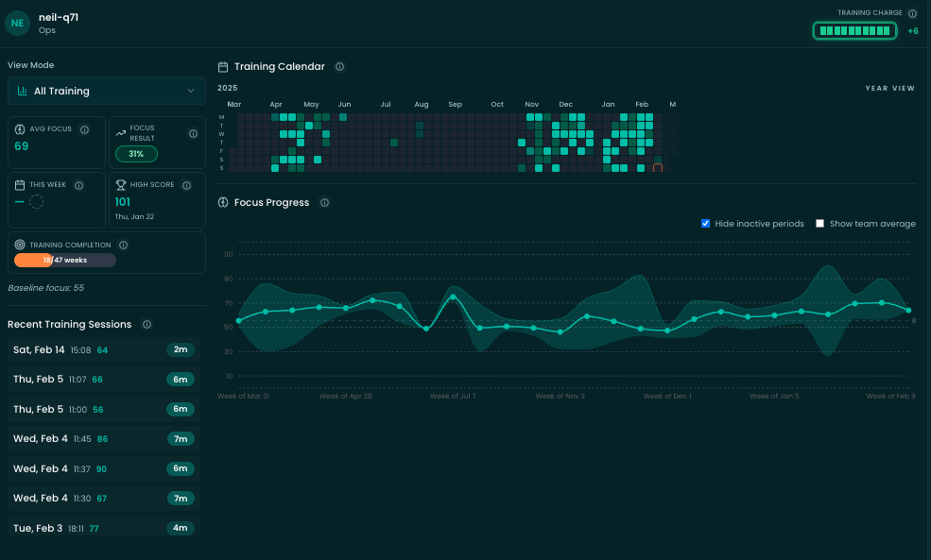Click the info icon next to Focus Progress
This screenshot has height=560, width=931.
324,203
